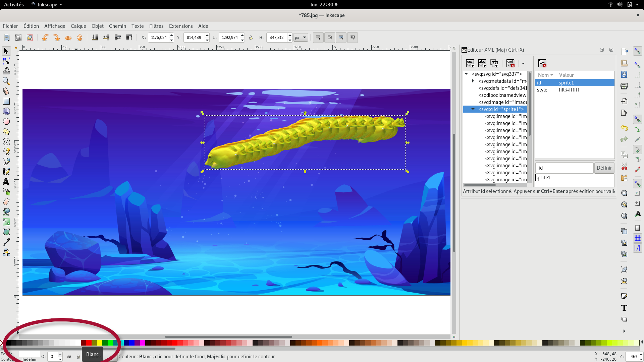
Task: Pick the yellow swatch in the palette
Action: tap(100, 343)
